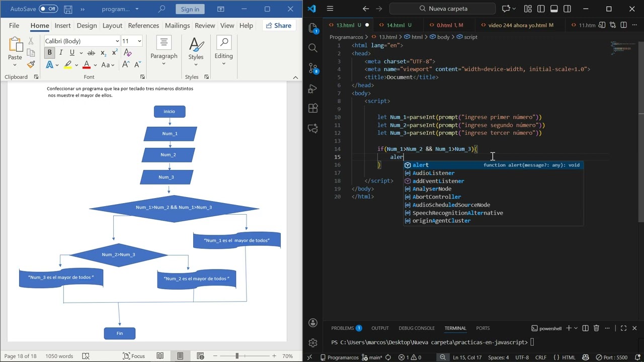The height and width of the screenshot is (362, 644).
Task: Toggle Bold formatting in Word
Action: coord(49,53)
